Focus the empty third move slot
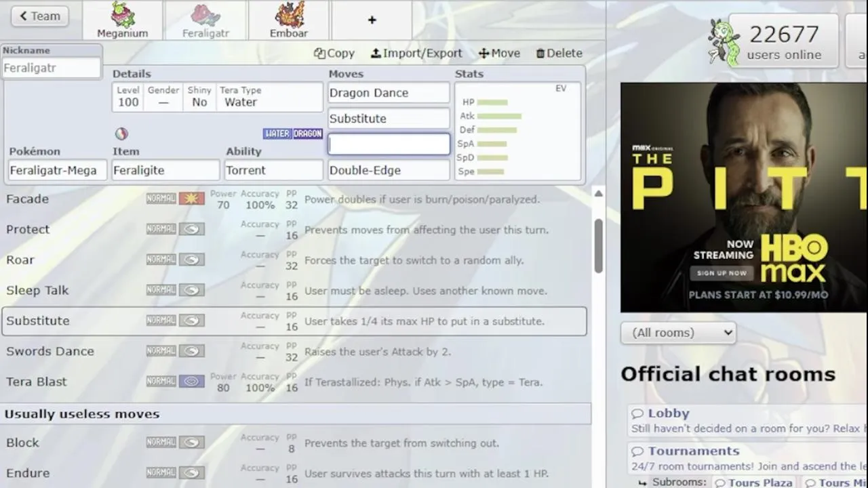The height and width of the screenshot is (488, 868). tap(389, 144)
